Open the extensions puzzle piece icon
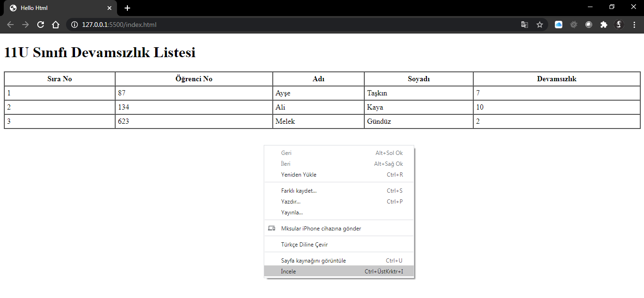The width and height of the screenshot is (644, 298). pos(603,25)
